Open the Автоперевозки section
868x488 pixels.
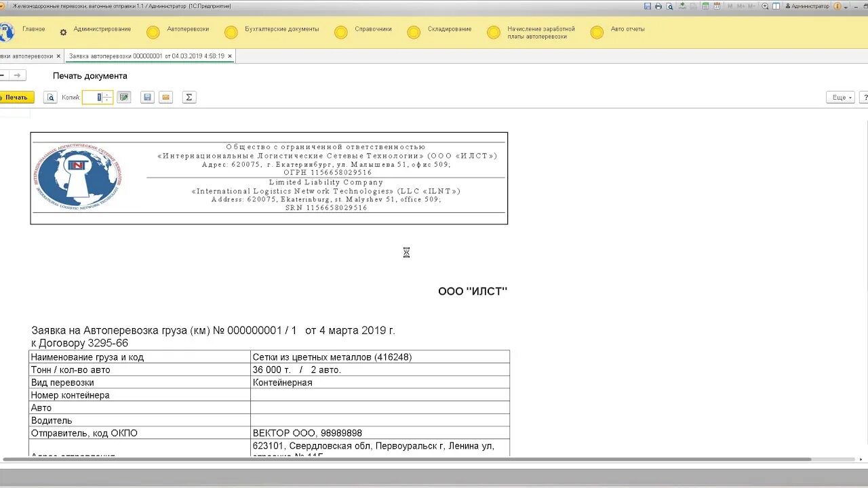[x=188, y=29]
